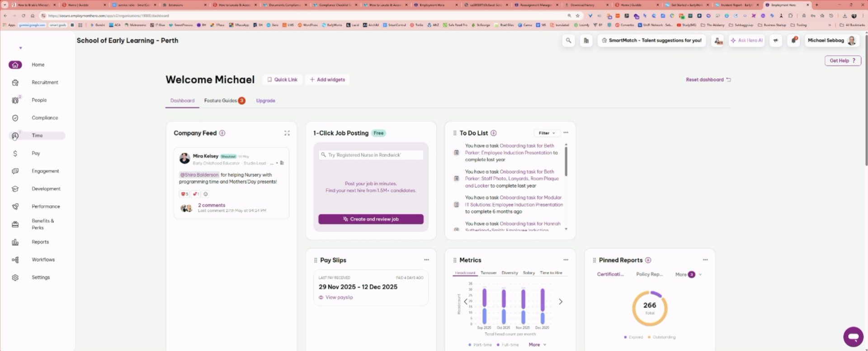868x351 pixels.
Task: Click the Compliance shield icon
Action: (15, 118)
